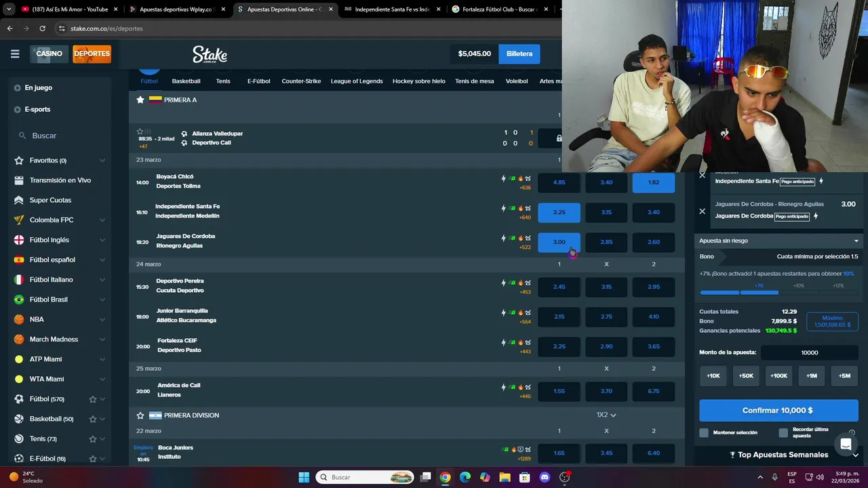Open the hamburger menu in Stake header

(x=15, y=54)
